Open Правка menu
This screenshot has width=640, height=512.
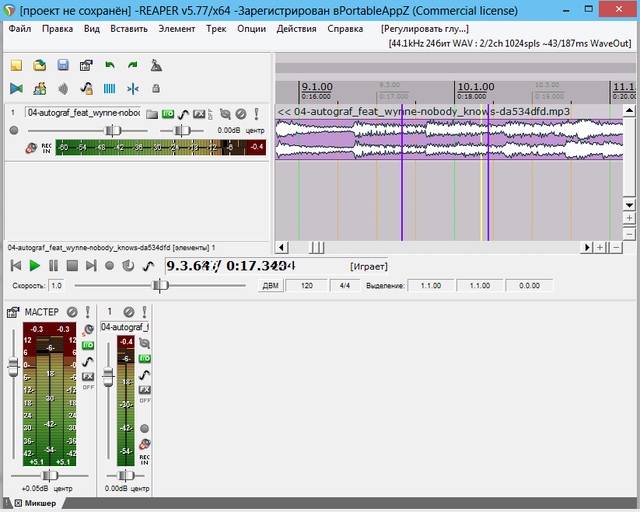coord(57,29)
